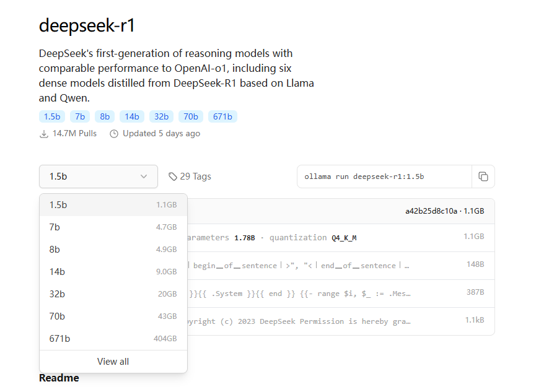
Task: Click the download icon next to 14.7M Pulls
Action: (x=44, y=134)
